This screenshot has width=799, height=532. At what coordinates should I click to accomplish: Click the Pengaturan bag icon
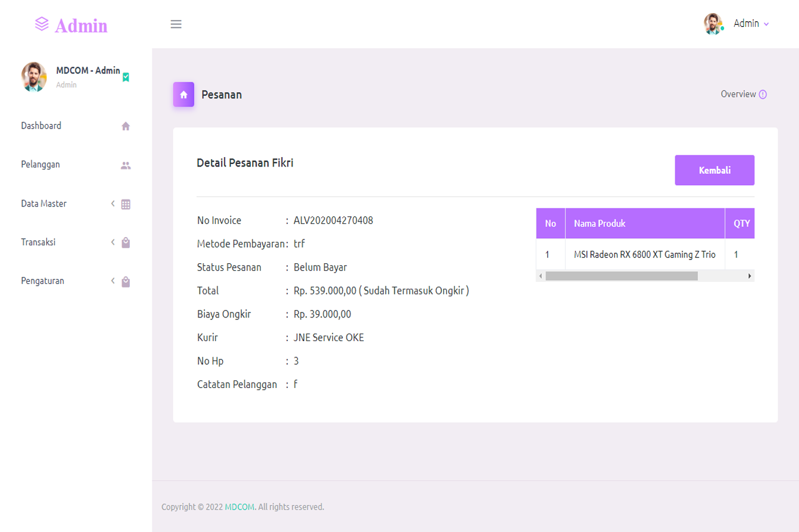125,281
